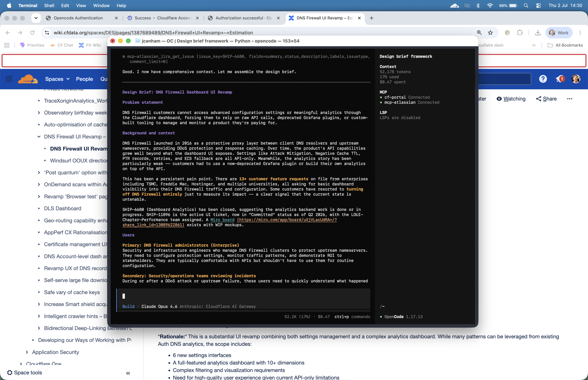Open People in Confluence navigation
This screenshot has height=380, width=588.
(84, 79)
